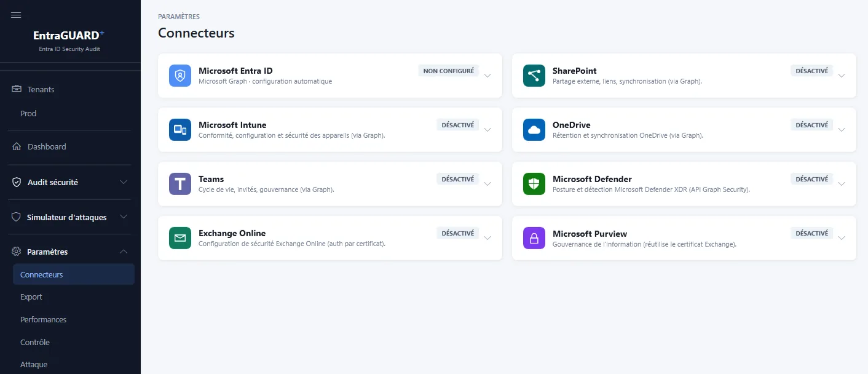The image size is (868, 374).
Task: Click the Audit sécurité shield-check icon
Action: tap(17, 182)
